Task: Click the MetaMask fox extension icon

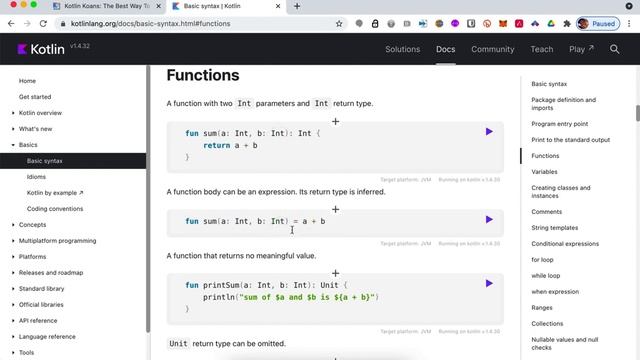Action: pyautogui.click(x=503, y=24)
